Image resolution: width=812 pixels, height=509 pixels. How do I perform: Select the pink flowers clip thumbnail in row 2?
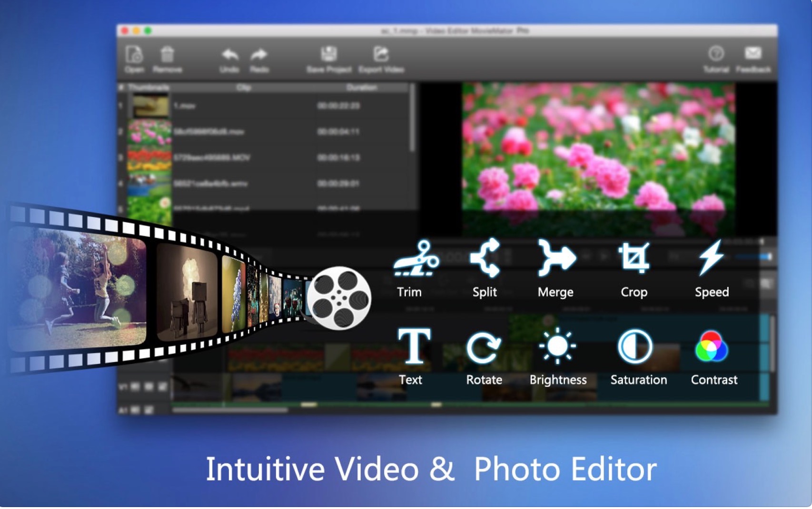coord(149,132)
